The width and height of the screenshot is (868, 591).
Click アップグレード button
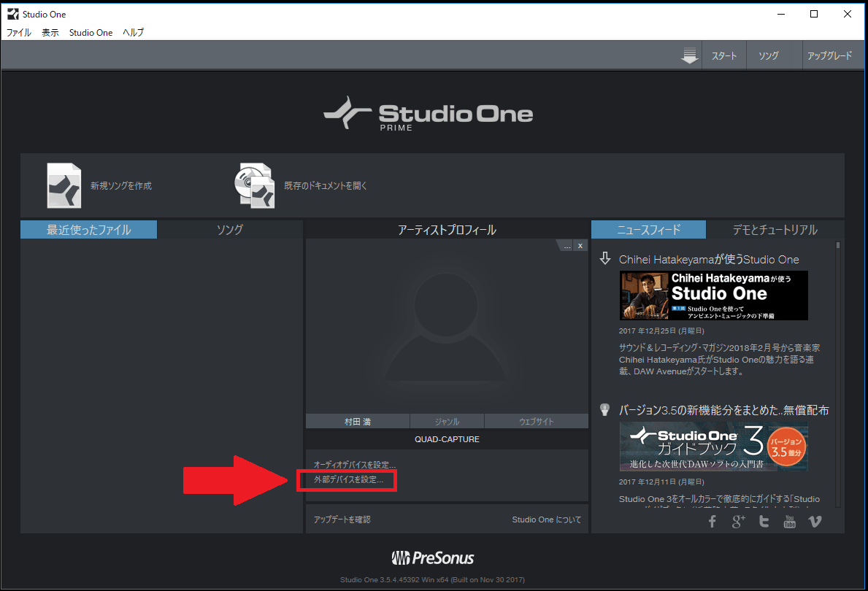tap(829, 55)
